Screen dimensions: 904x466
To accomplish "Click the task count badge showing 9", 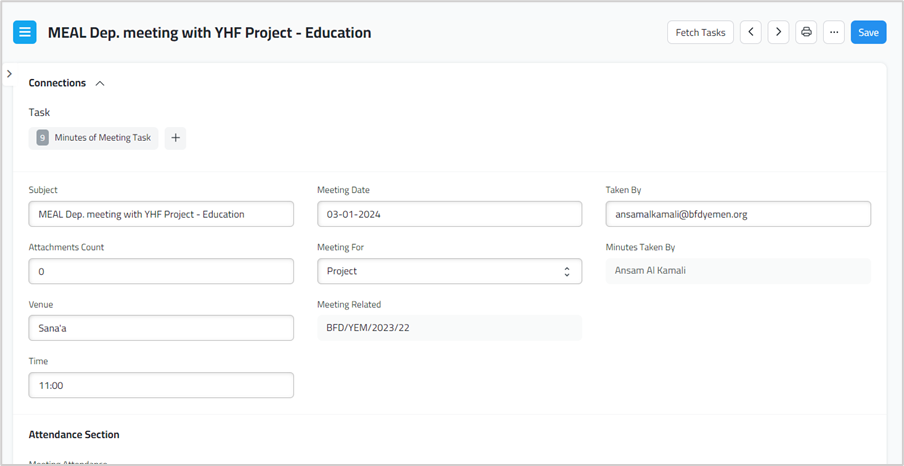I will 42,138.
